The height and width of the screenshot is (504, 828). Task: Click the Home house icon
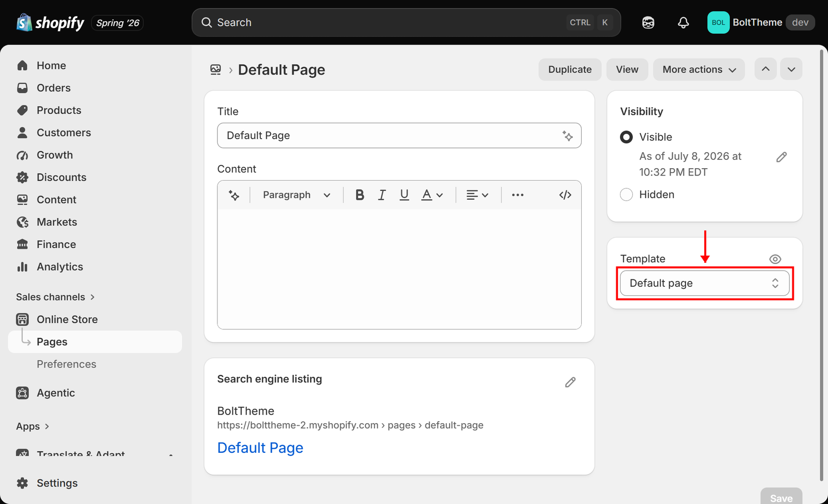coord(22,66)
